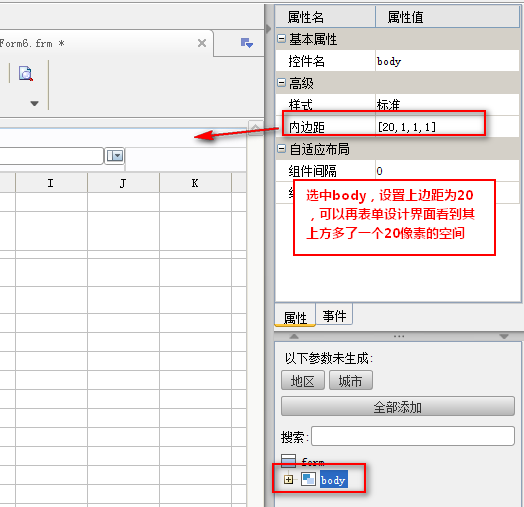This screenshot has width=524, height=507.
Task: Switch to the 属性 tab
Action: point(295,316)
